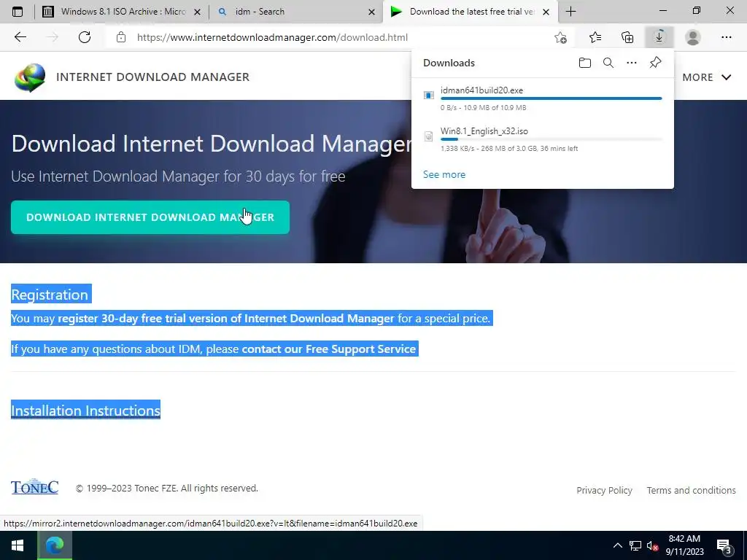Open the tab actions menu icon

coord(18,12)
